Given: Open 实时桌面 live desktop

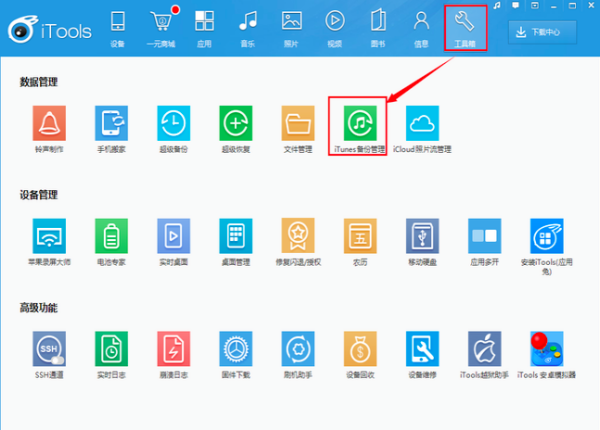Looking at the screenshot, I should click(x=173, y=236).
